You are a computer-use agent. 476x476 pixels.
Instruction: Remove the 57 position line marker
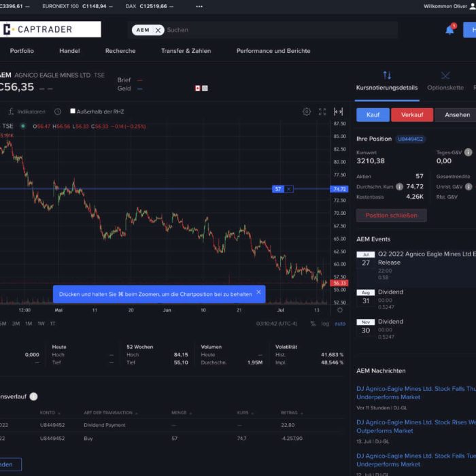point(289,189)
